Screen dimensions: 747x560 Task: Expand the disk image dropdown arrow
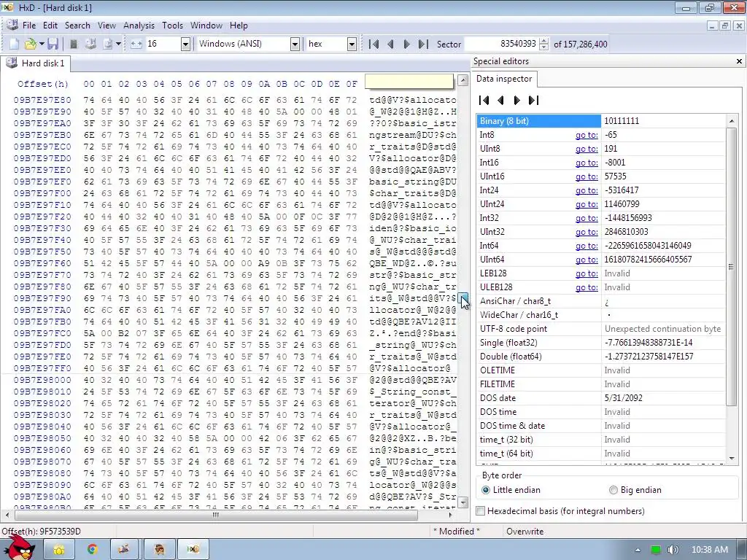[x=118, y=44]
